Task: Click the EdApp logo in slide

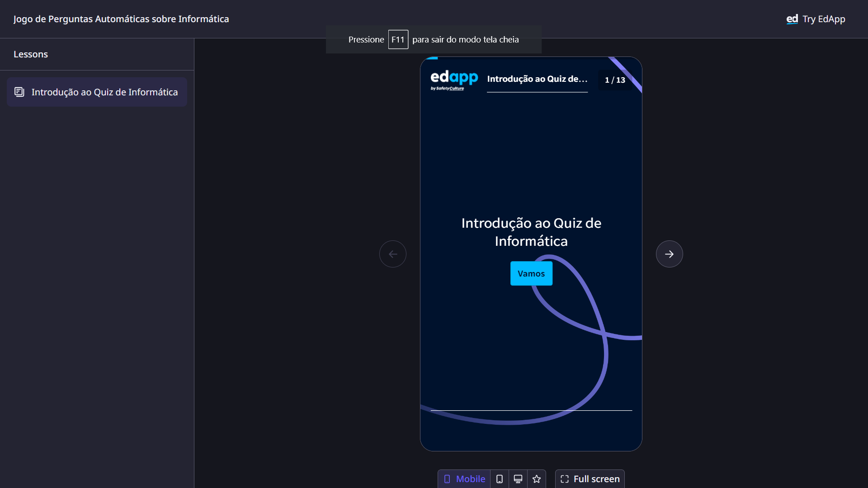Action: click(454, 80)
